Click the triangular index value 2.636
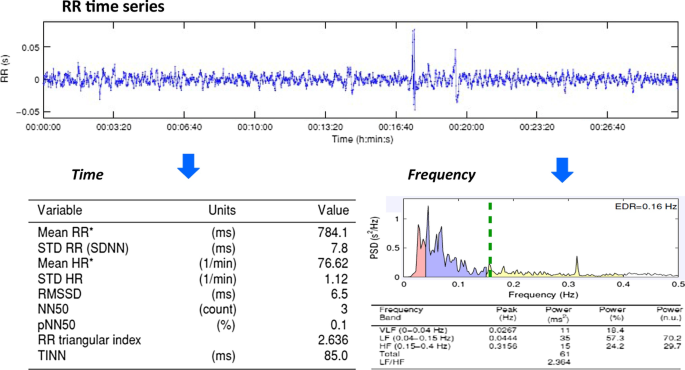685x370 pixels. coord(333,340)
